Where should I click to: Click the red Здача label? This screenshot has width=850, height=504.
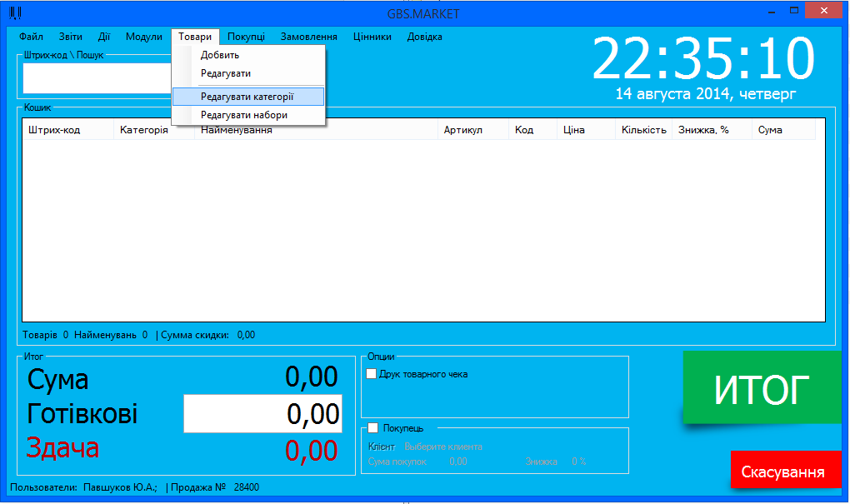(x=62, y=448)
